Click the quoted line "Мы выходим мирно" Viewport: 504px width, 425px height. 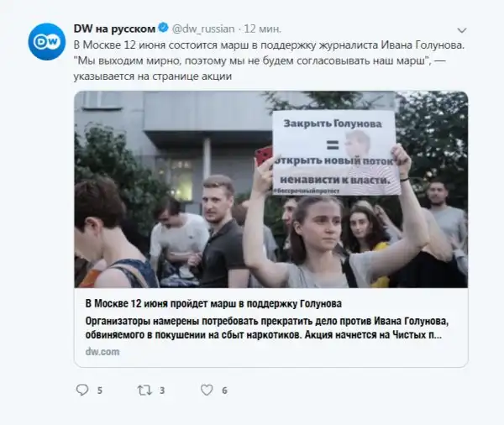(x=260, y=60)
